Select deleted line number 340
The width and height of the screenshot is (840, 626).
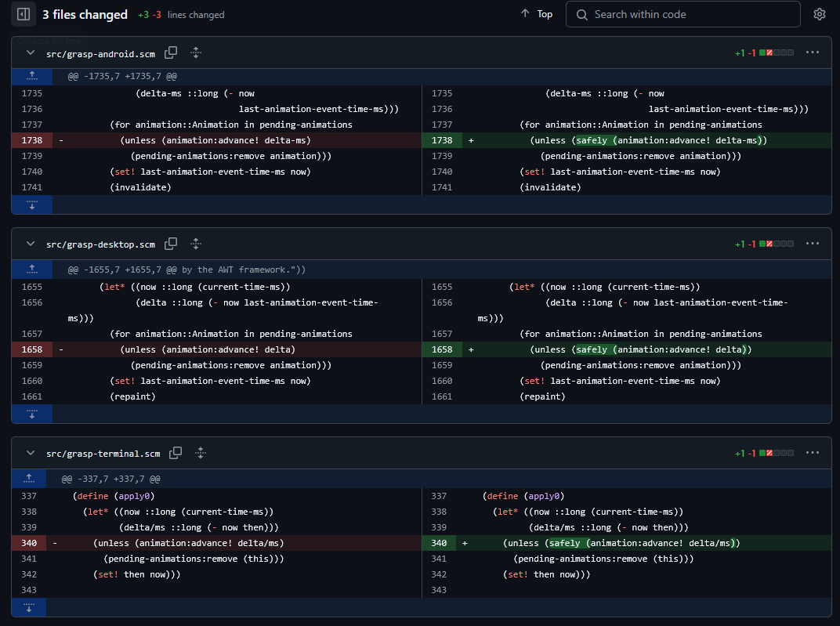(x=29, y=543)
